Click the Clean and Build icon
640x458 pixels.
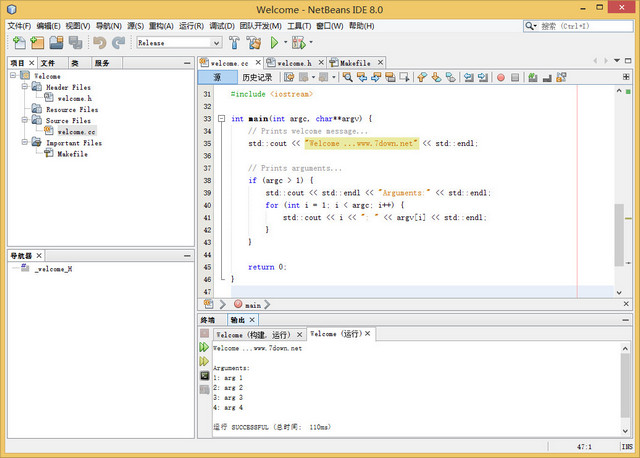click(255, 43)
